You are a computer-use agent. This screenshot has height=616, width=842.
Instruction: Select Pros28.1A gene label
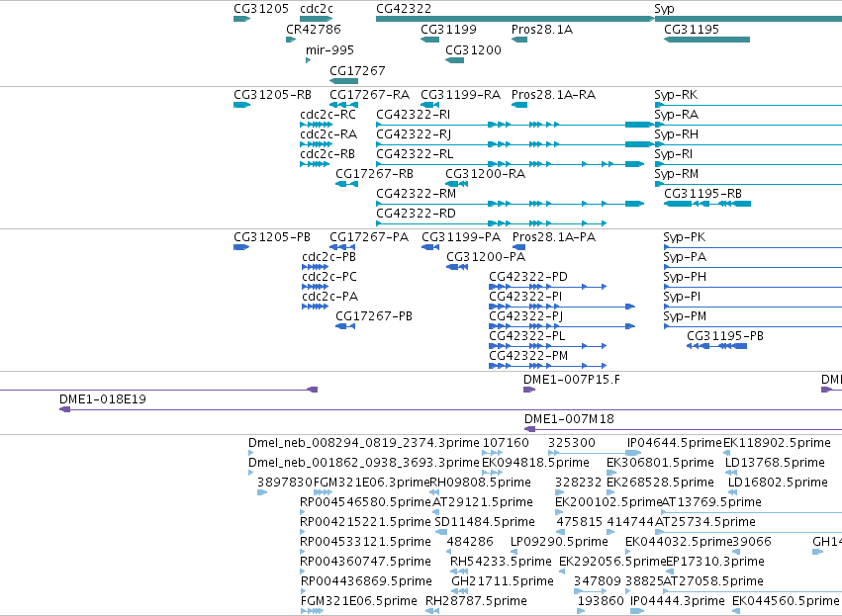coord(542,29)
